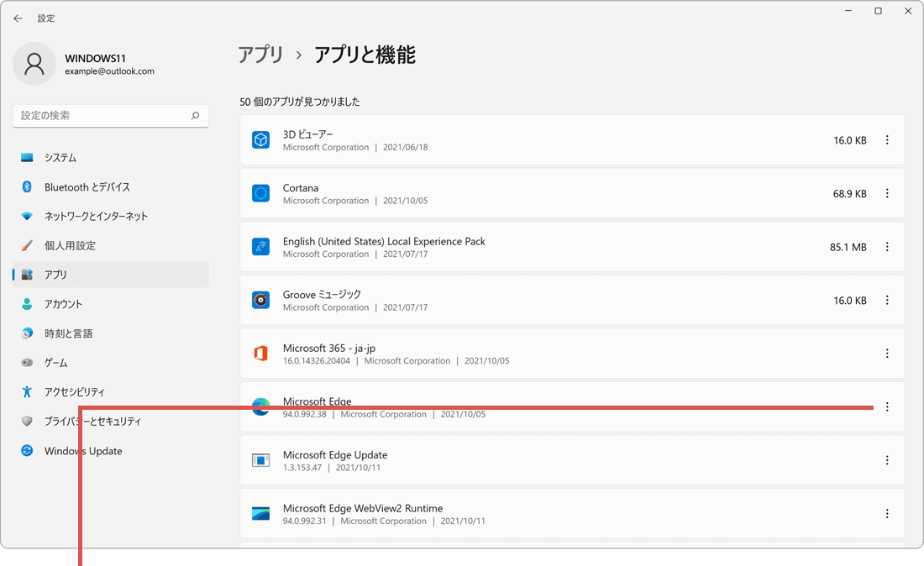Click the Windows Update icon

26,451
